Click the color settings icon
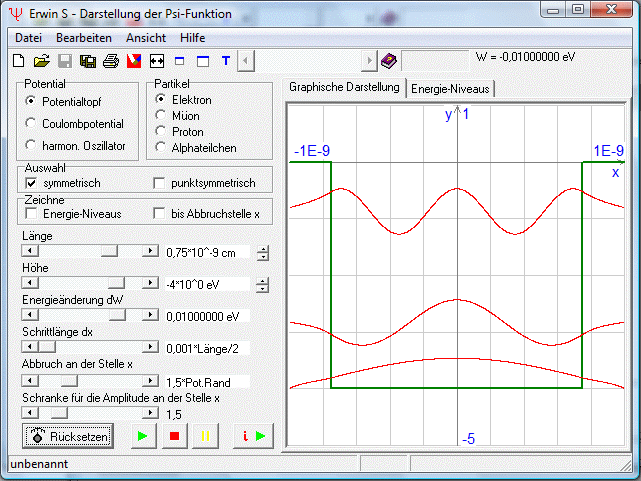The width and height of the screenshot is (641, 481). coord(133,61)
